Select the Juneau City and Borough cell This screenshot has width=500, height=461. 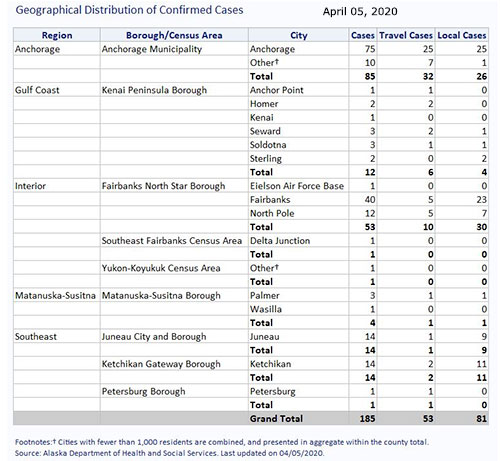tap(174, 337)
